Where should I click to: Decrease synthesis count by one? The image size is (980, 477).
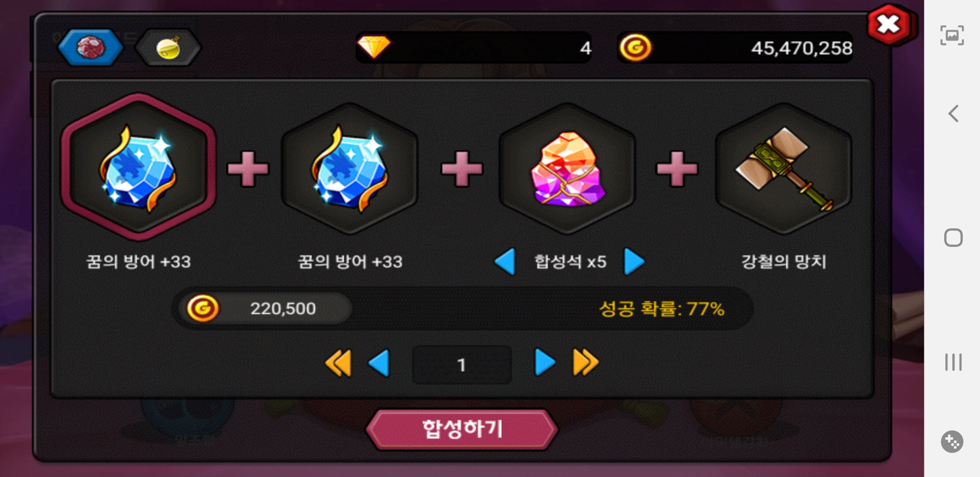pyautogui.click(x=379, y=363)
